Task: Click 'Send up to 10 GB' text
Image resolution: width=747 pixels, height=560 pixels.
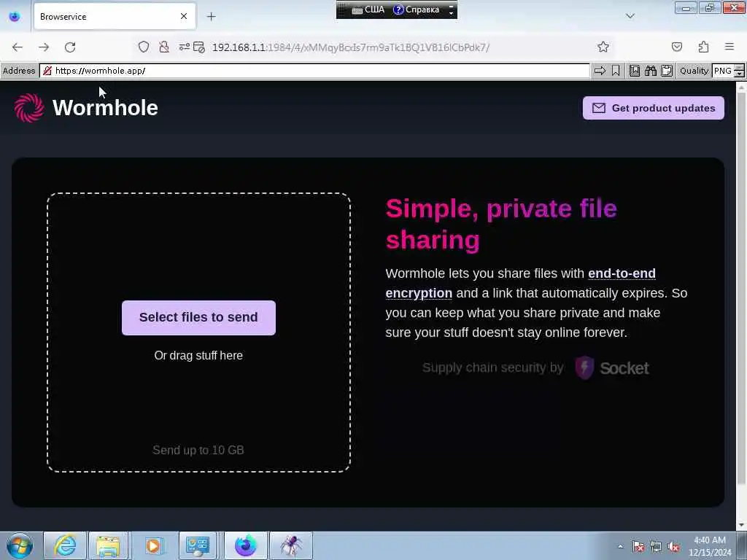Action: tap(198, 450)
